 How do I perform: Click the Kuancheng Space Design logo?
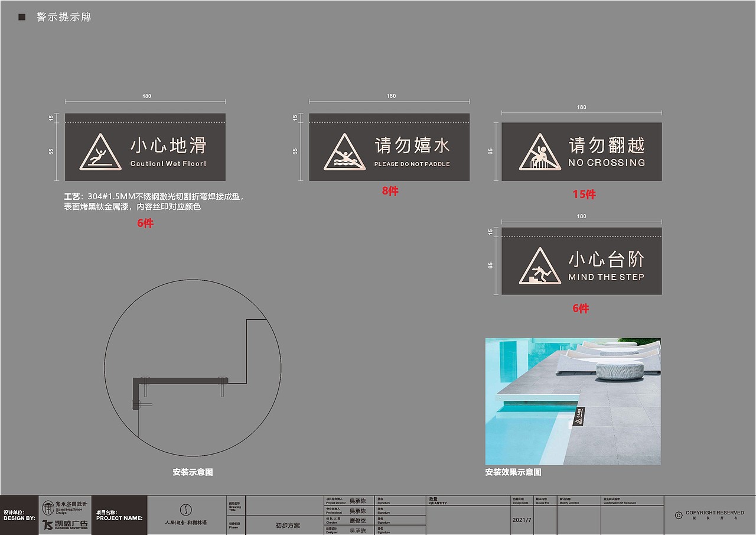(64, 507)
